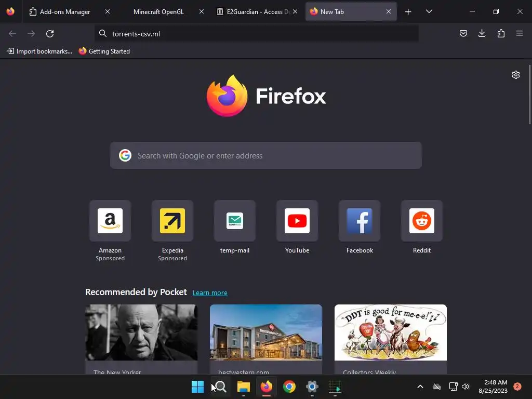
Task: Open Settings gear in the taskbar
Action: tap(312, 387)
